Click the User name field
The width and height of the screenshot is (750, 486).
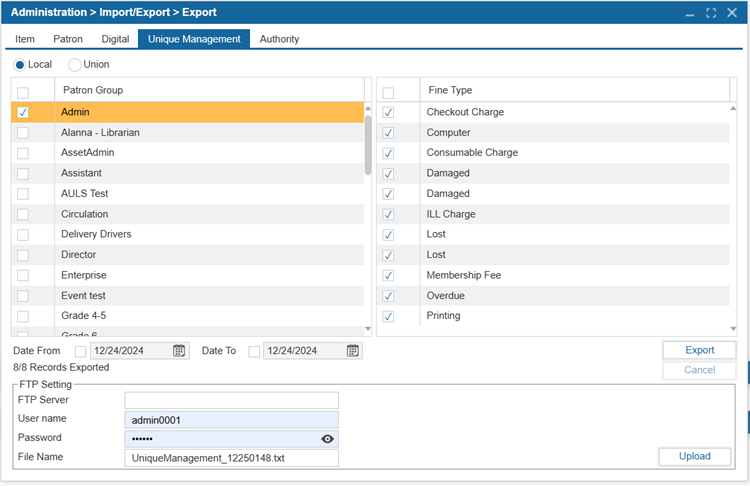pyautogui.click(x=232, y=420)
